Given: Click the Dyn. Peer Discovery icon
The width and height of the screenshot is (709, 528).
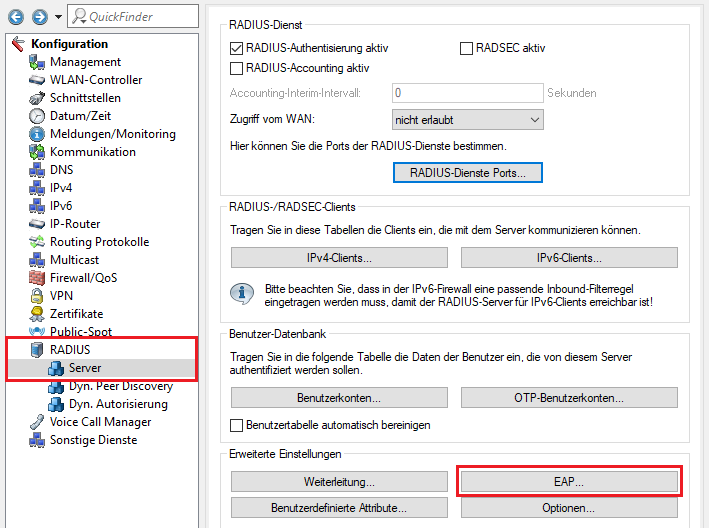Looking at the screenshot, I should 56,387.
